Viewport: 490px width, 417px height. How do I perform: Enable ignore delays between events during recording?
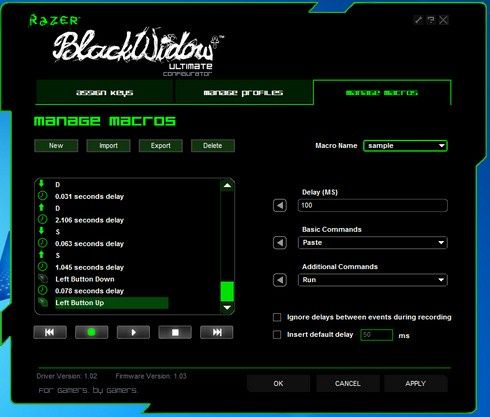[x=277, y=317]
